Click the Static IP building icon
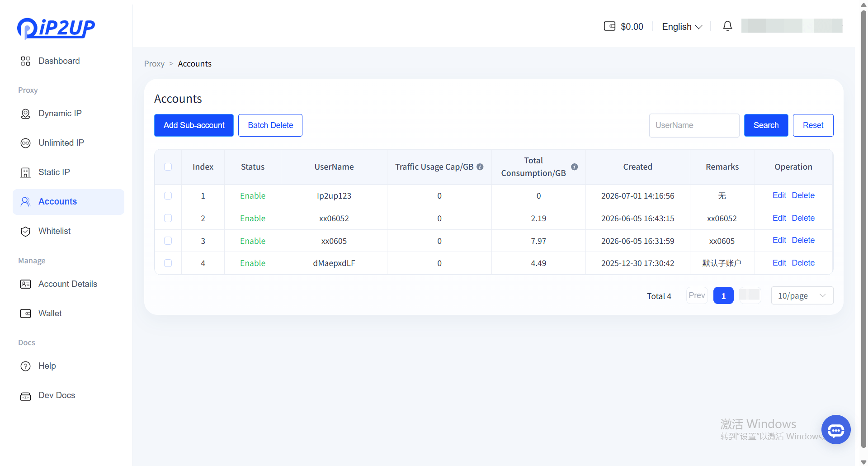Image resolution: width=868 pixels, height=466 pixels. coord(26,172)
